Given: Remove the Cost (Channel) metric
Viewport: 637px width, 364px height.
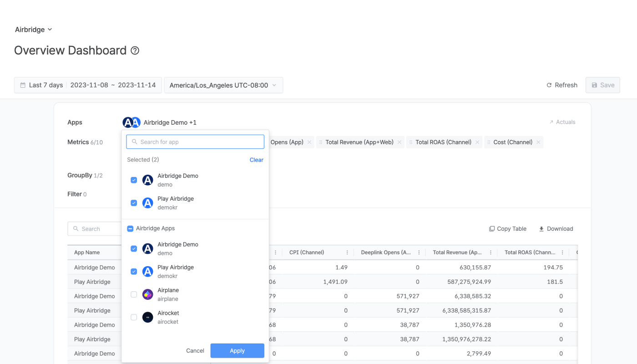Looking at the screenshot, I should [x=538, y=142].
